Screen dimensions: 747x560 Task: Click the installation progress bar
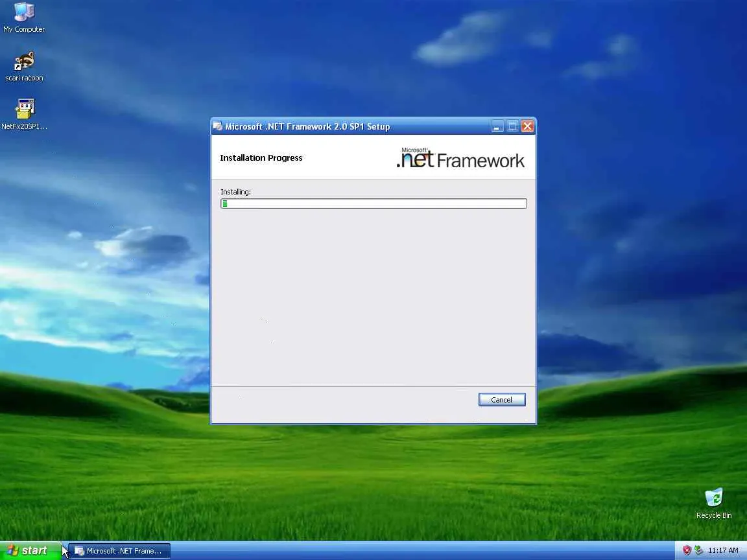[x=373, y=204]
